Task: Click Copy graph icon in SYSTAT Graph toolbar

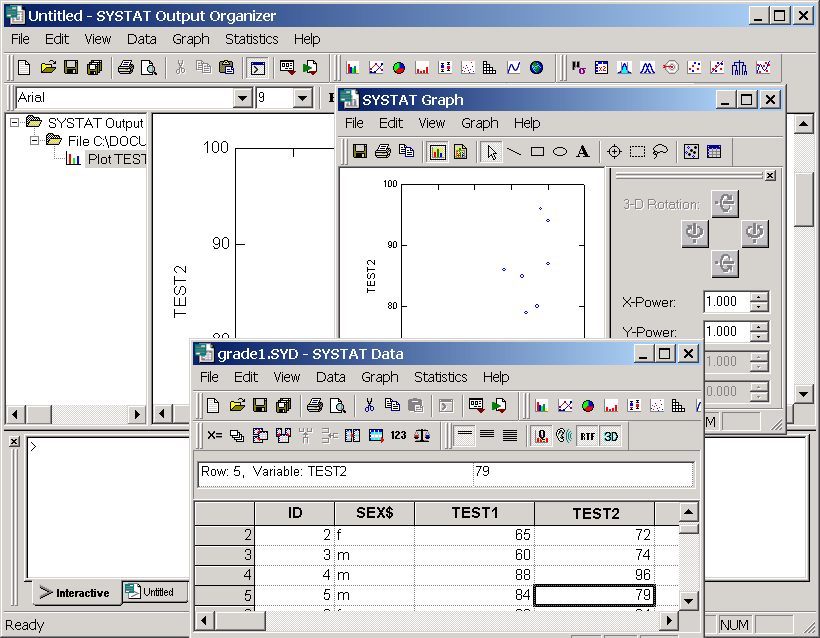Action: click(x=406, y=152)
